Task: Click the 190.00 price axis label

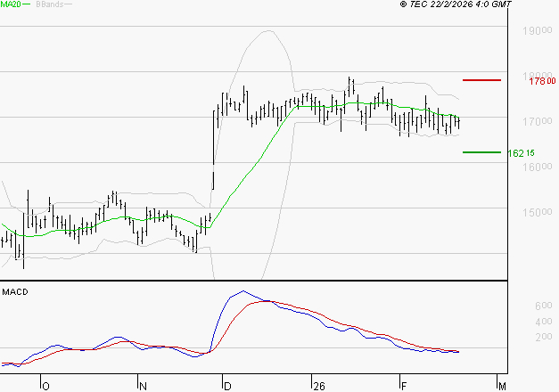Action: (x=538, y=30)
